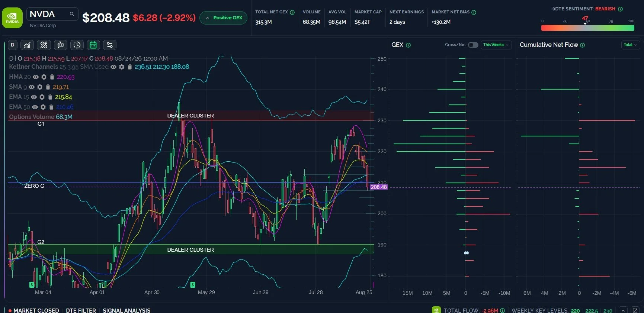Show info for Cumulative Net Flow

[583, 45]
